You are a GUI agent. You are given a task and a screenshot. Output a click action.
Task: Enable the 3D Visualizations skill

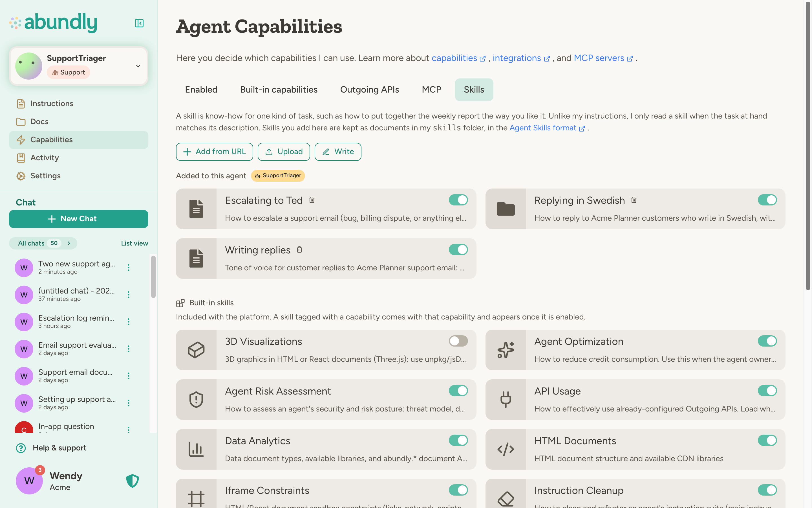(x=458, y=341)
